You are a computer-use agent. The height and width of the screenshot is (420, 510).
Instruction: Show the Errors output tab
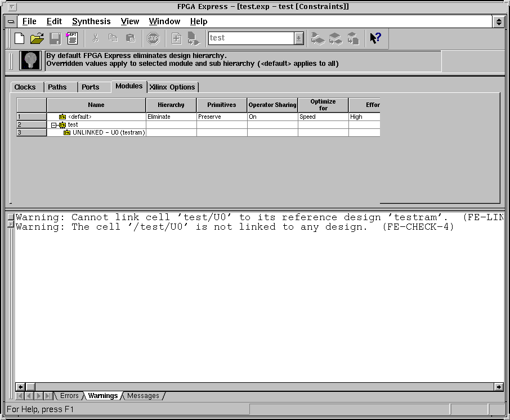tap(69, 396)
